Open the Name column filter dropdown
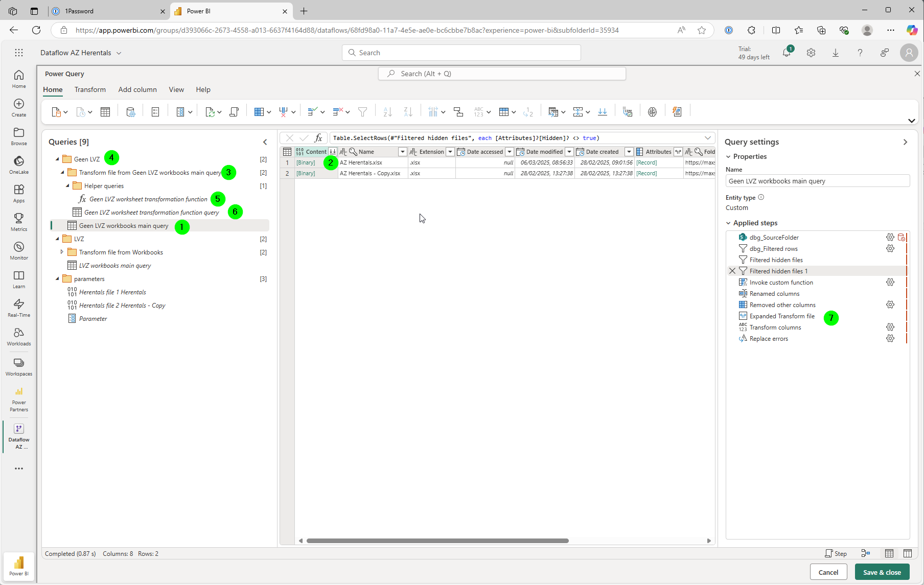The width and height of the screenshot is (924, 585). [402, 152]
